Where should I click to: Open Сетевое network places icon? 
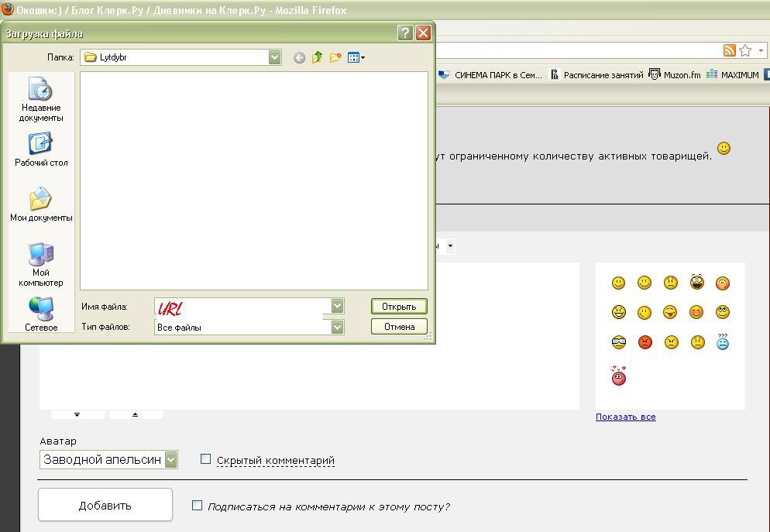[41, 314]
